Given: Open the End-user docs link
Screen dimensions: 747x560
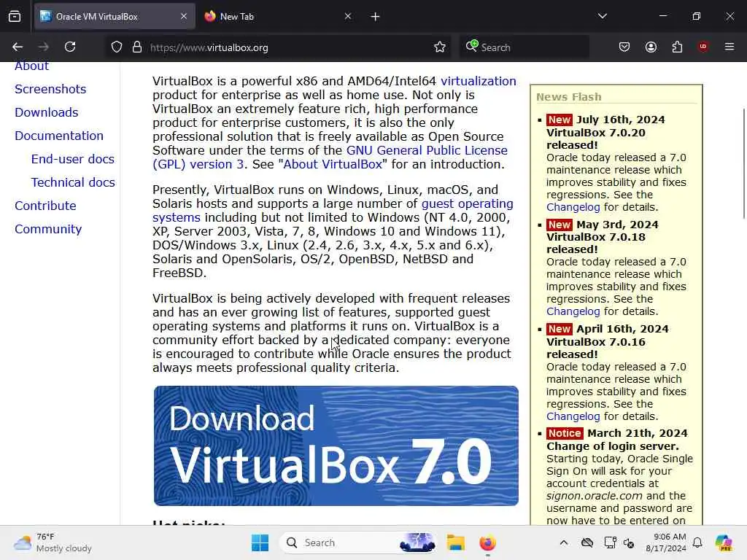Looking at the screenshot, I should (x=73, y=159).
